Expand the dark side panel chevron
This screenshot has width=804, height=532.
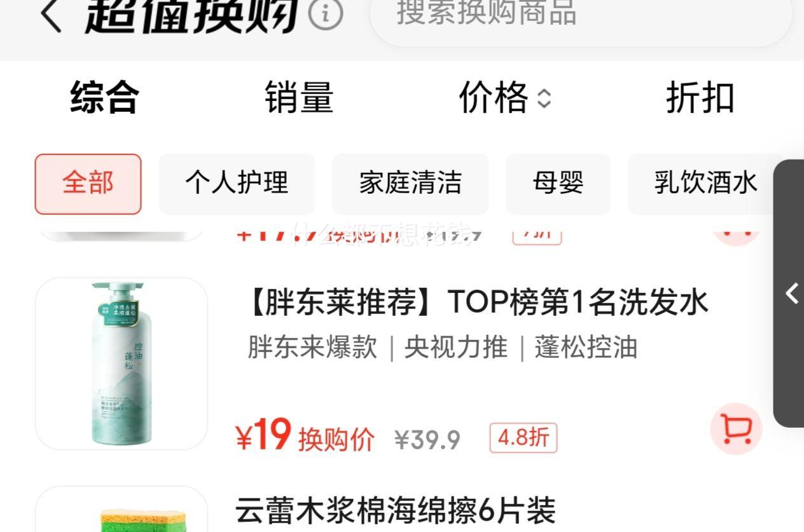pyautogui.click(x=791, y=294)
